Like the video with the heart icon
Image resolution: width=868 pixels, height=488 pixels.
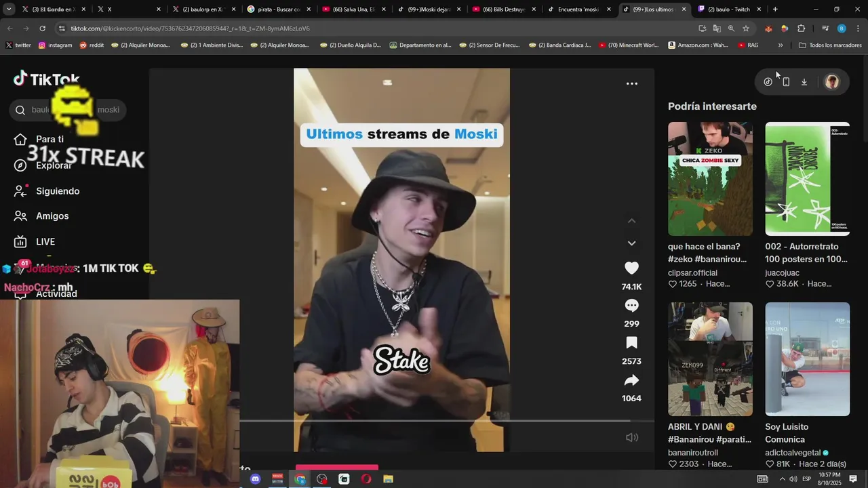point(631,268)
